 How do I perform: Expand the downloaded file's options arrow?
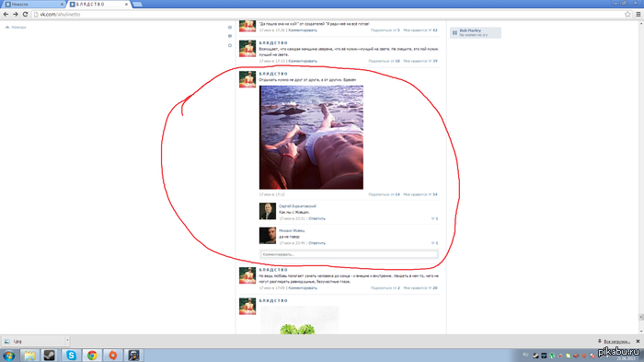(x=67, y=341)
